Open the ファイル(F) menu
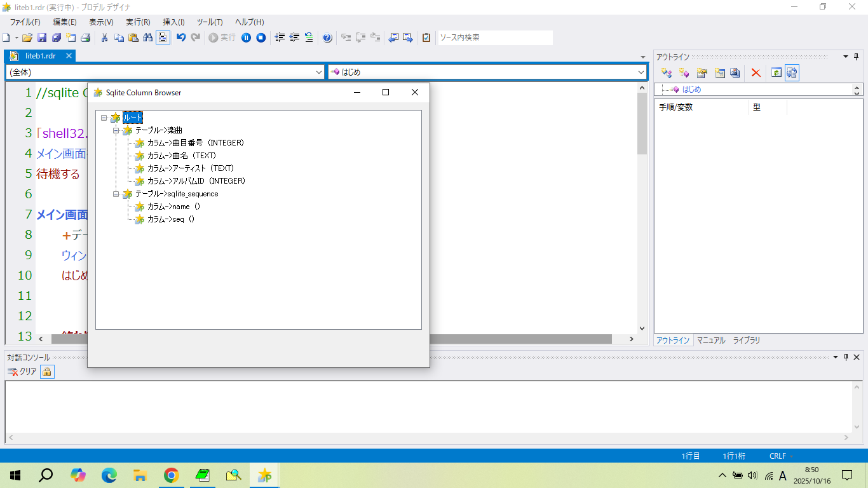The height and width of the screenshot is (488, 868). tap(25, 22)
